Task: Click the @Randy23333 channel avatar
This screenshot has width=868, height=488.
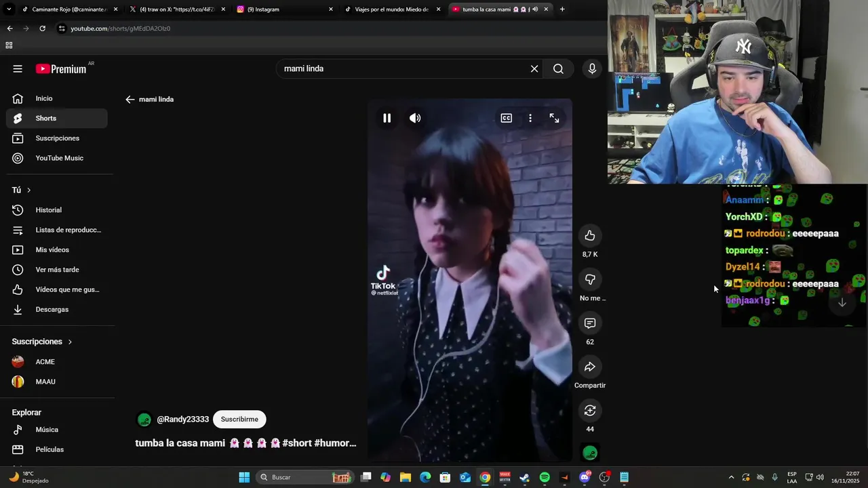Action: [x=144, y=420]
